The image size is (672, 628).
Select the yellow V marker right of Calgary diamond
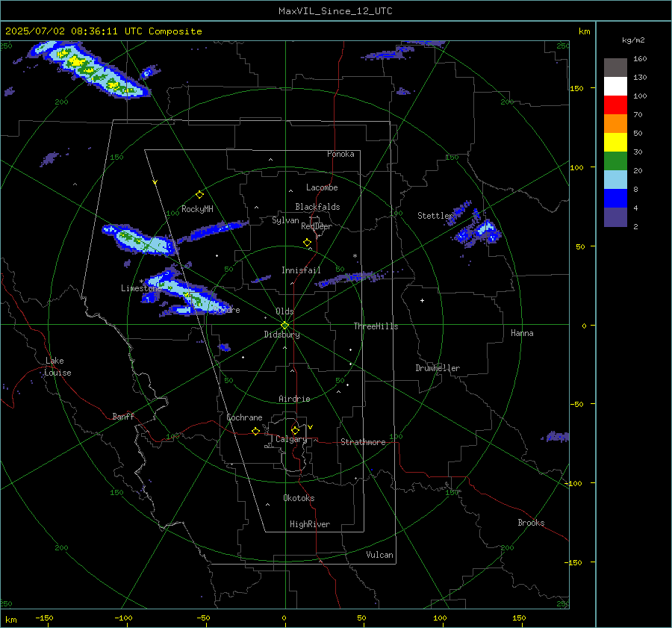tap(311, 427)
